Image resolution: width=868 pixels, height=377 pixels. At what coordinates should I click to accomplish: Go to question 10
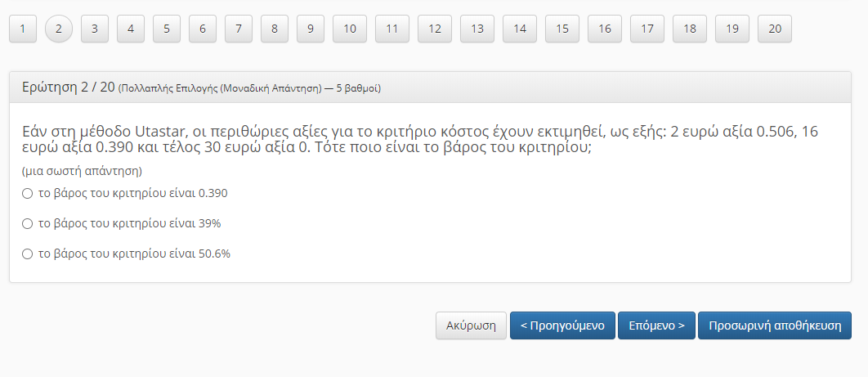pos(350,29)
